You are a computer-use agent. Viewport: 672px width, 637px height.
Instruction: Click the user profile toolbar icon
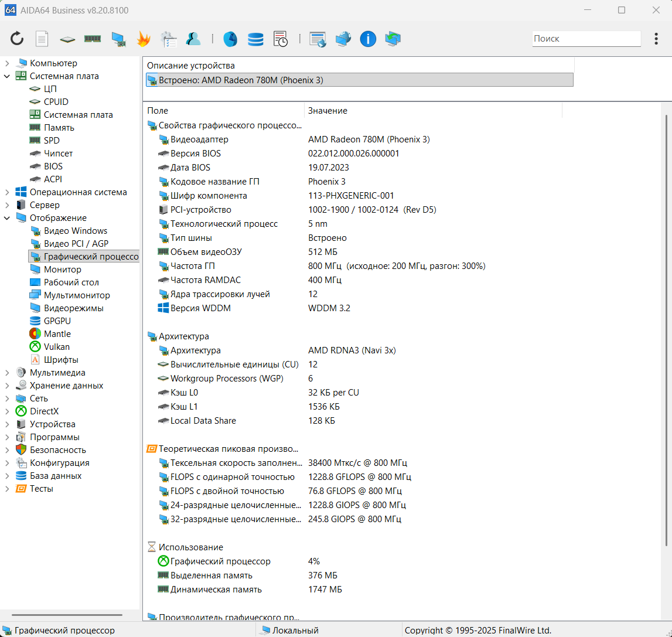tap(193, 39)
